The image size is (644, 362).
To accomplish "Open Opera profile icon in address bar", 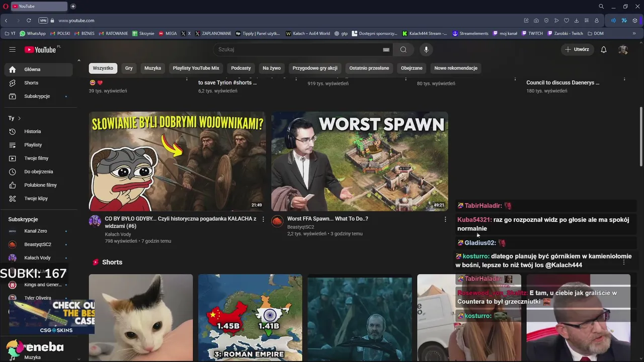I will coord(597,21).
